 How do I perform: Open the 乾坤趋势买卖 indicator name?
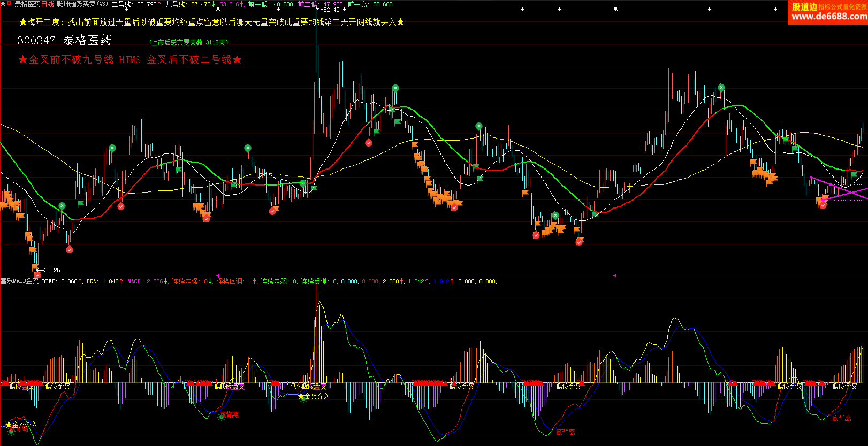pos(76,4)
